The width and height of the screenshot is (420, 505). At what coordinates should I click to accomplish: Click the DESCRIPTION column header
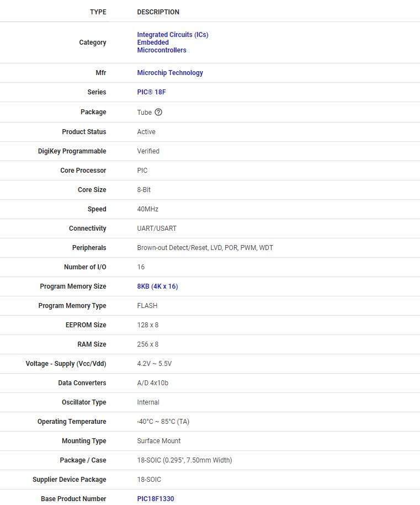[x=158, y=12]
